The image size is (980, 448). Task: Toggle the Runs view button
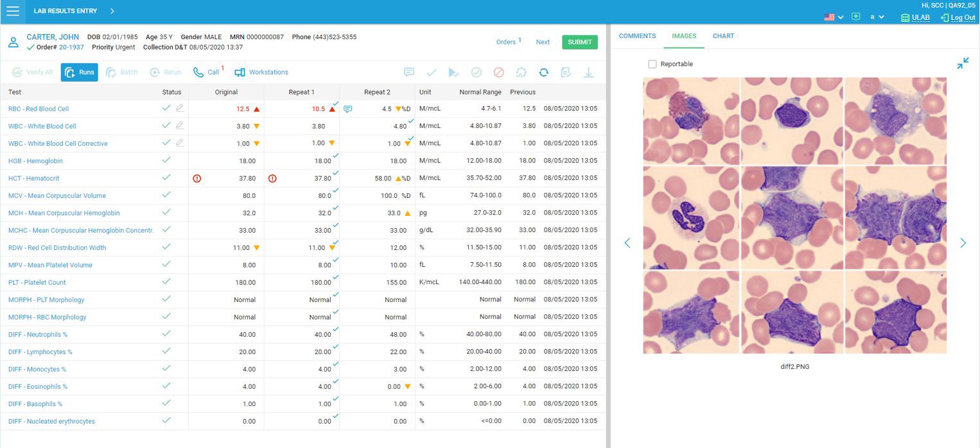point(79,73)
